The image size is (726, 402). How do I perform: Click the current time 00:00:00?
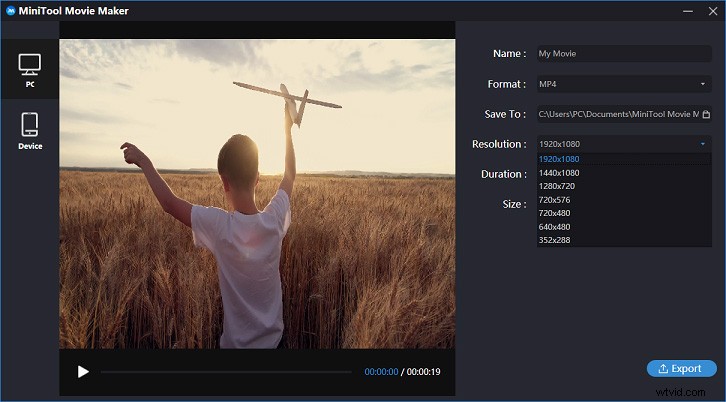(381, 371)
